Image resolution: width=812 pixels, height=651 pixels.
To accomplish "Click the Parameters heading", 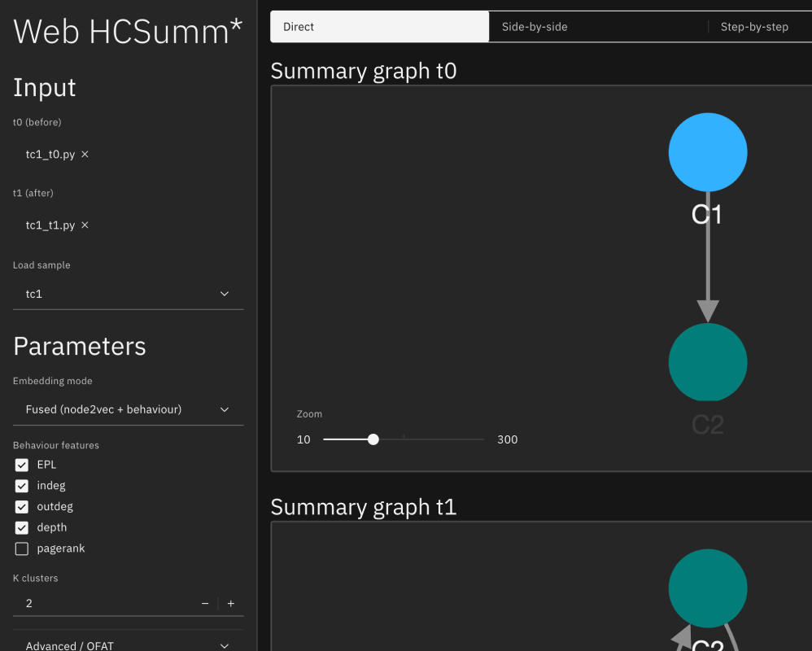I will [x=79, y=346].
